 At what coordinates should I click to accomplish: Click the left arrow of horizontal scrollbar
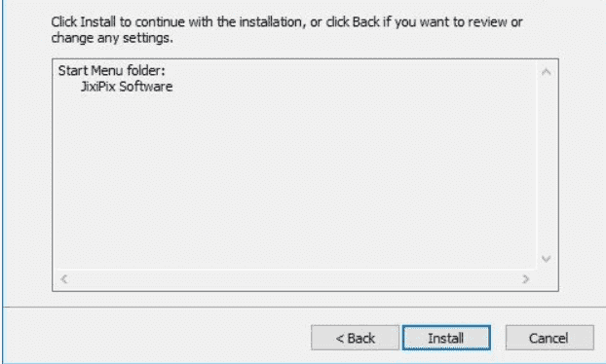(x=64, y=278)
